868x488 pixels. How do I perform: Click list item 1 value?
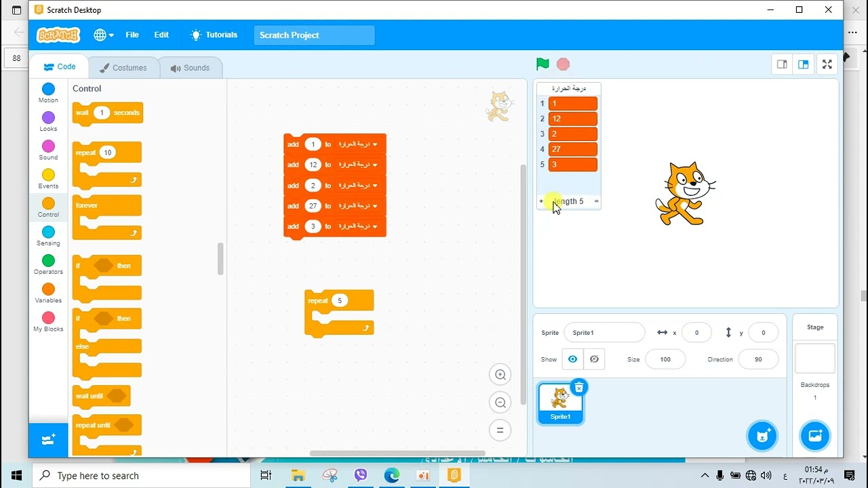pyautogui.click(x=573, y=104)
